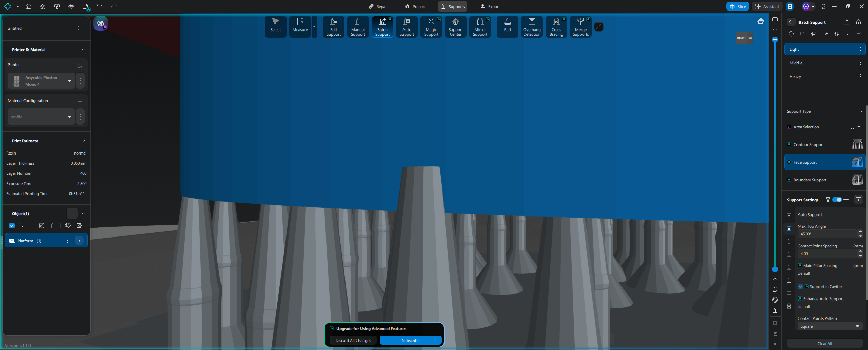Click the Clear All button
Image resolution: width=868 pixels, height=350 pixels.
(825, 344)
